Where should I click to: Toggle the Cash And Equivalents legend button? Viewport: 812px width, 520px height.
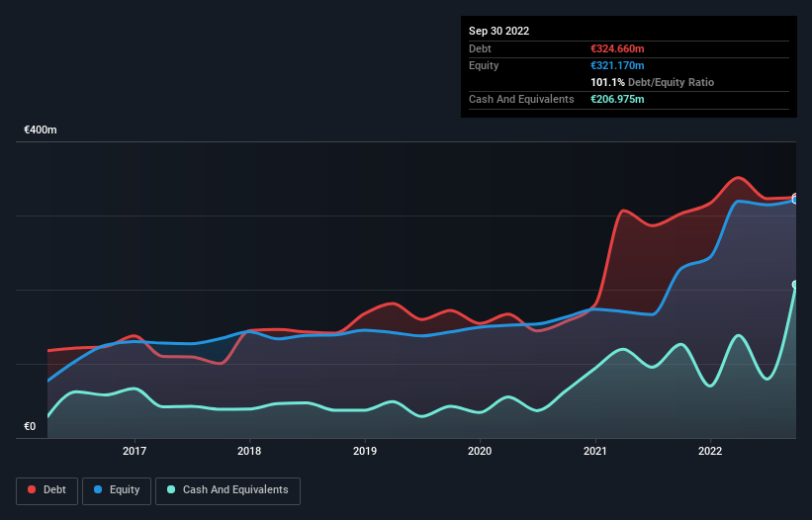(x=227, y=490)
